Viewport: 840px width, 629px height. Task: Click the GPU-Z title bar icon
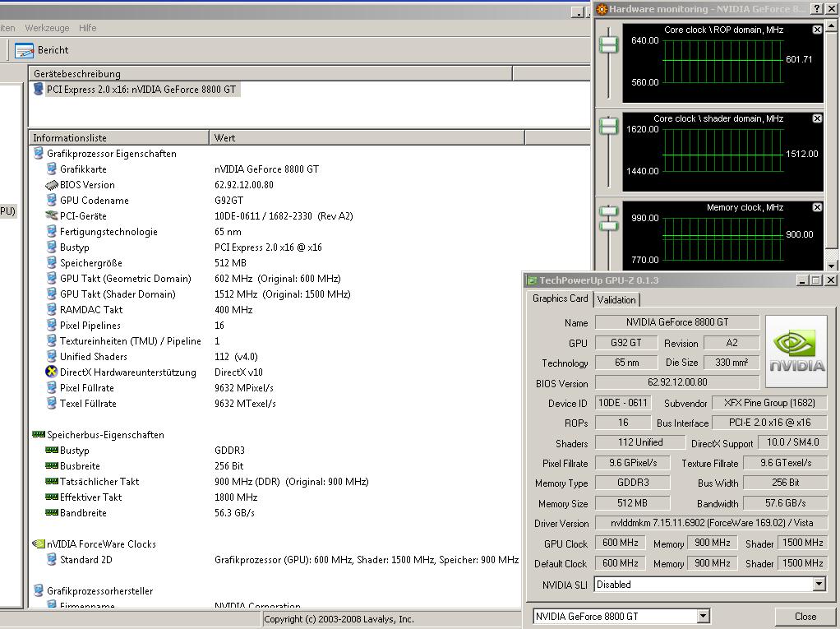pyautogui.click(x=532, y=280)
